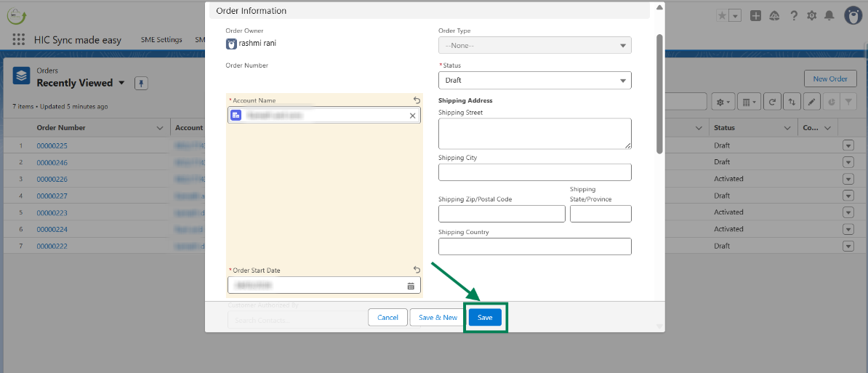Image resolution: width=868 pixels, height=373 pixels.
Task: Click the dialog's vertical scrollbar thumb
Action: point(660,93)
